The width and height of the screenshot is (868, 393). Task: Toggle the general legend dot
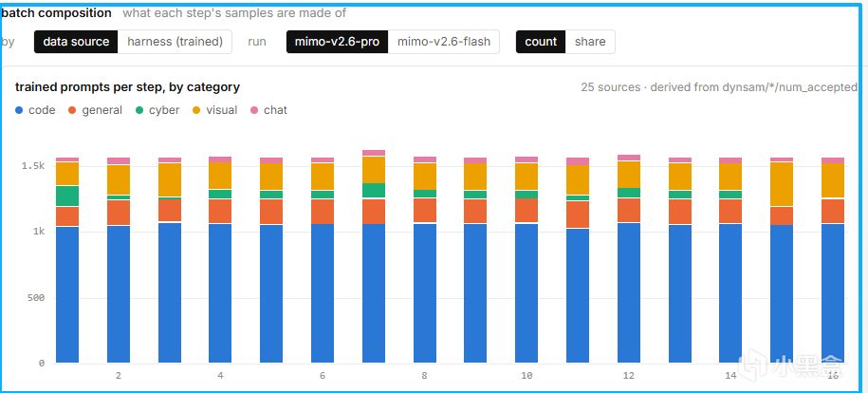72,110
